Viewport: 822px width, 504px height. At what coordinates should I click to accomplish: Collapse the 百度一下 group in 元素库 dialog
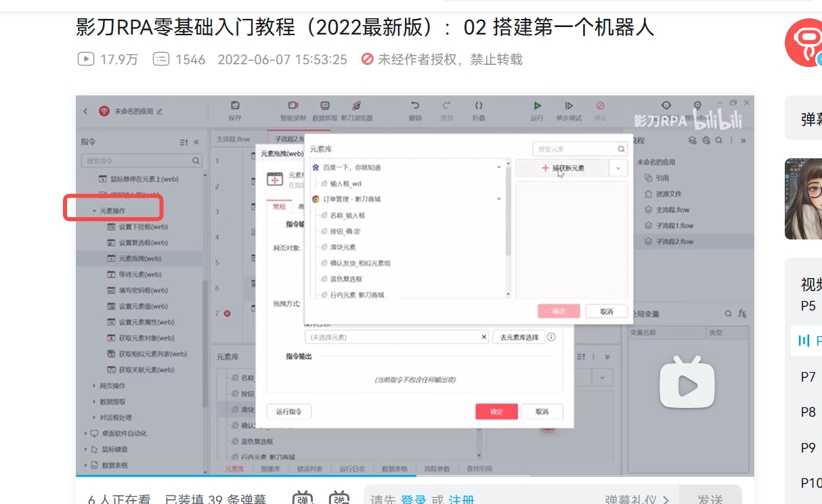point(499,167)
